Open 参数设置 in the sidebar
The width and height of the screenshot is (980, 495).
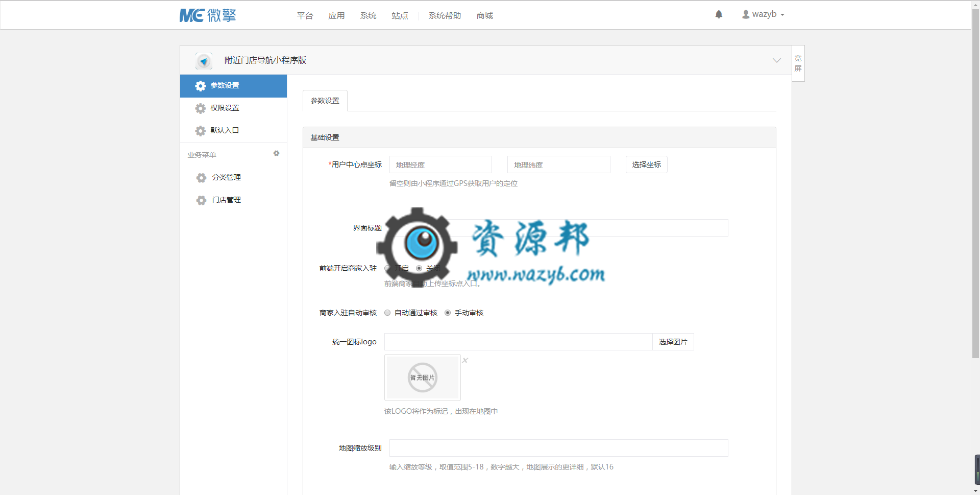pos(233,86)
